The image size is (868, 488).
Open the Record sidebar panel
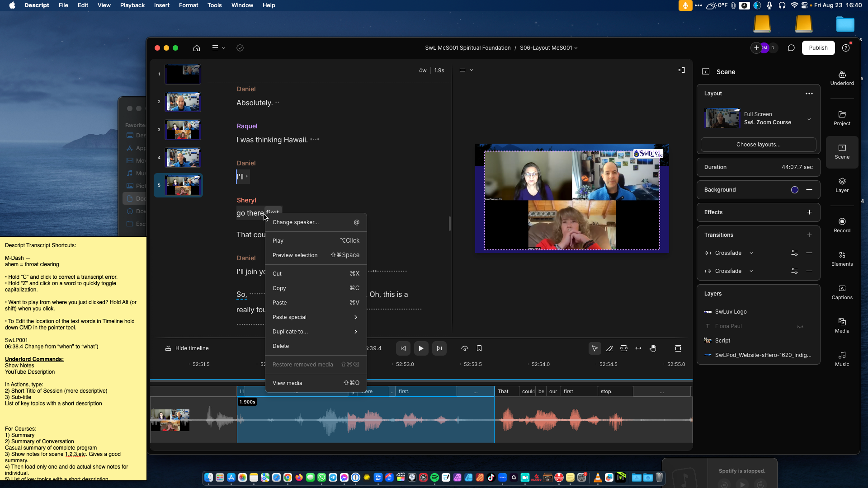coord(842,225)
